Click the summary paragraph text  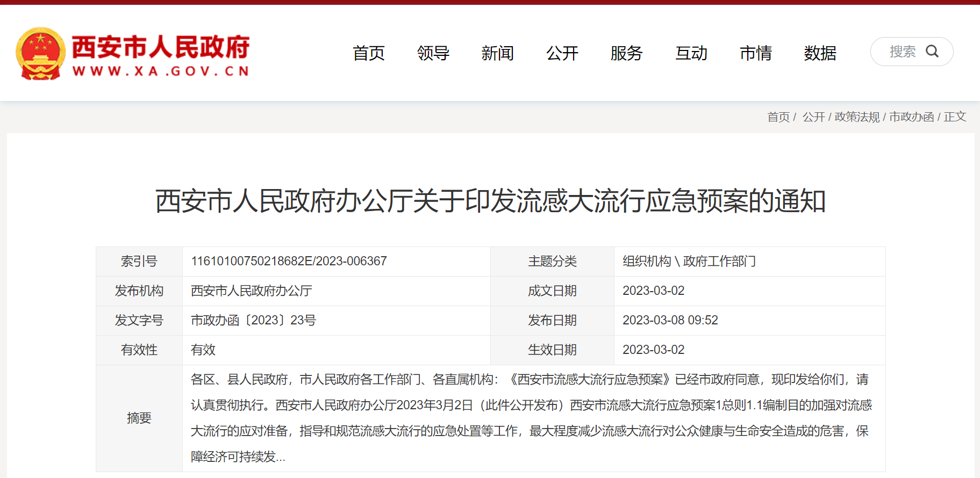[x=531, y=418]
